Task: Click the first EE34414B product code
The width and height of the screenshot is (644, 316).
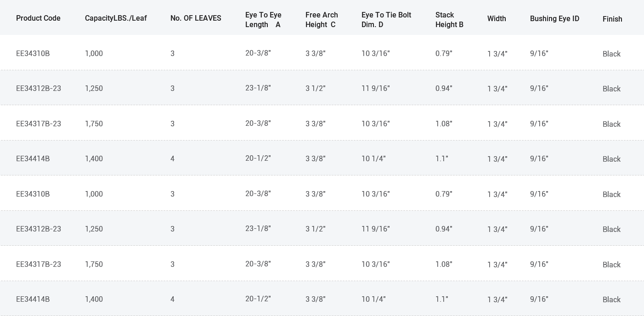Action: click(x=33, y=159)
